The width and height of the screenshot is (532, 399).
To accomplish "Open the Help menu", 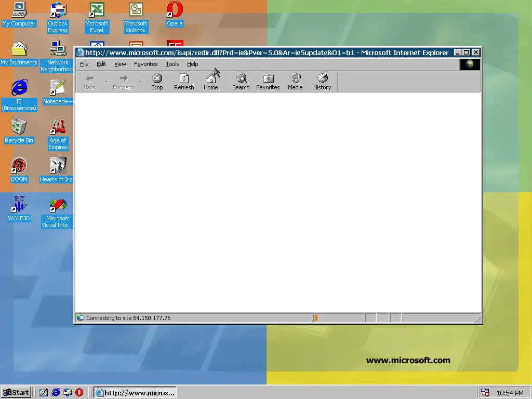I will pyautogui.click(x=192, y=64).
